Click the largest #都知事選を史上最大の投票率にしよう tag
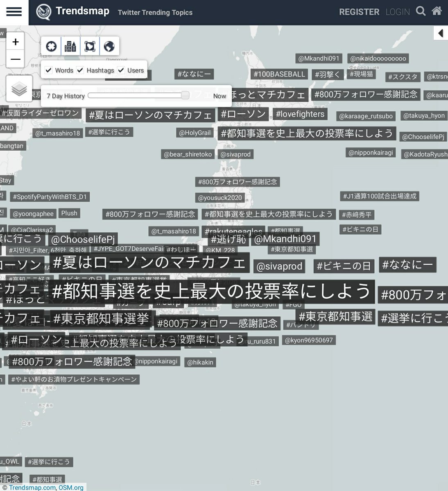 pos(212,292)
